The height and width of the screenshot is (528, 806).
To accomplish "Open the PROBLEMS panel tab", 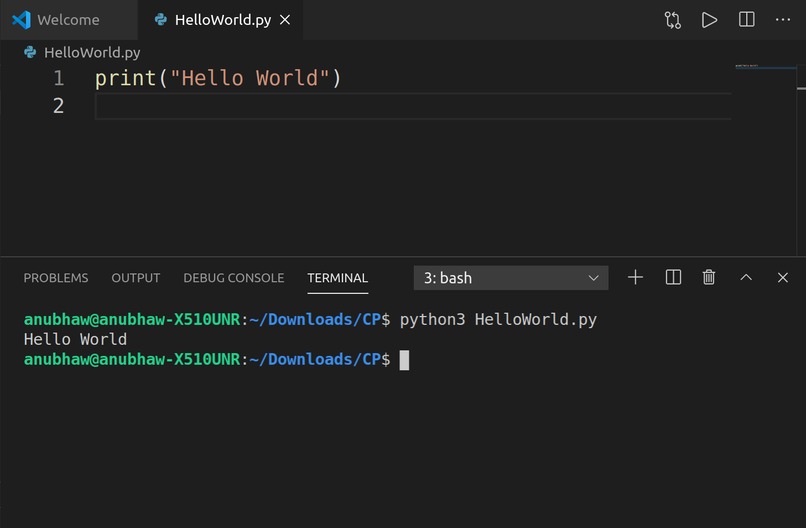I will click(x=56, y=278).
